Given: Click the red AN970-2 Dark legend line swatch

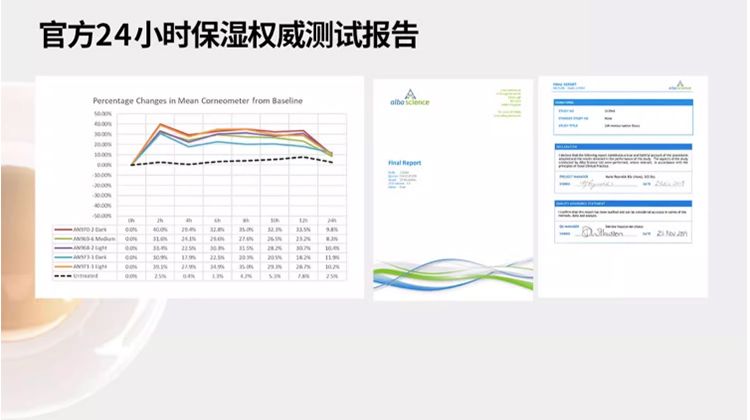Looking at the screenshot, I should coord(63,230).
